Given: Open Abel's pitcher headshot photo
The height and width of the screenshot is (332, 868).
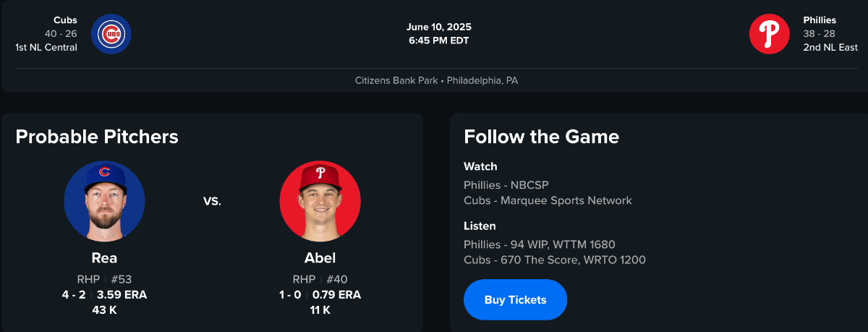Looking at the screenshot, I should pos(320,201).
